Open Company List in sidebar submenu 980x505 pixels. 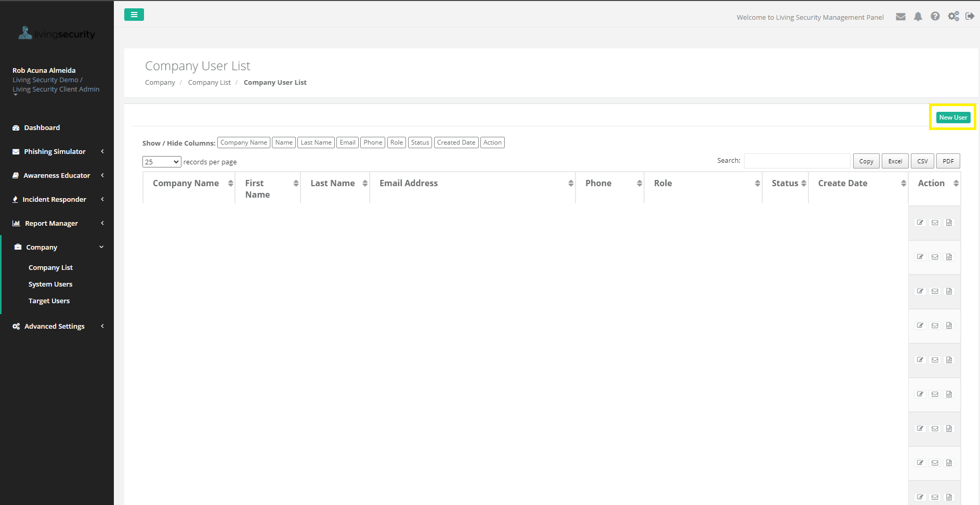pos(50,267)
